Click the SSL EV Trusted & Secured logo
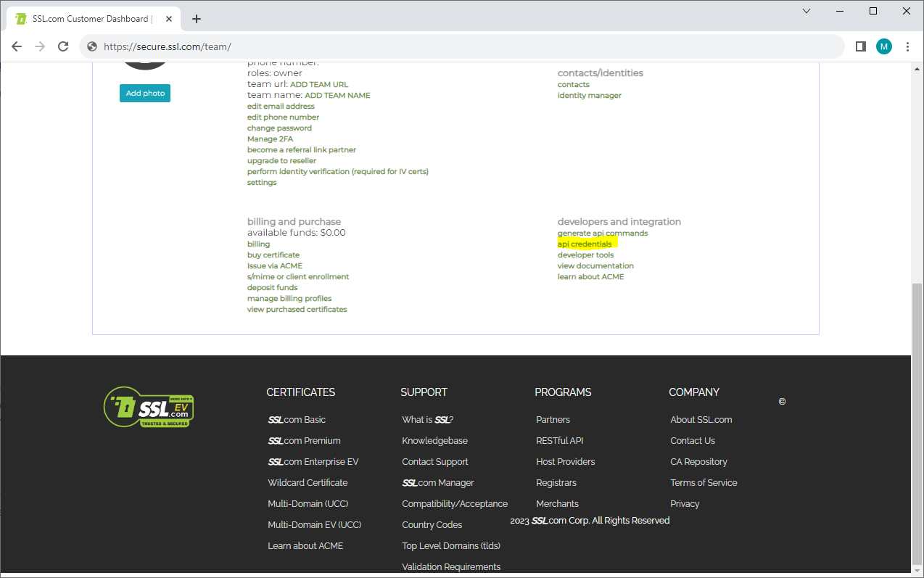924x578 pixels. (149, 407)
